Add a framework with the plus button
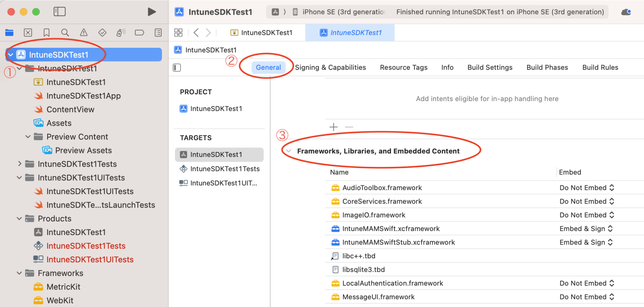644x307 pixels. point(333,127)
